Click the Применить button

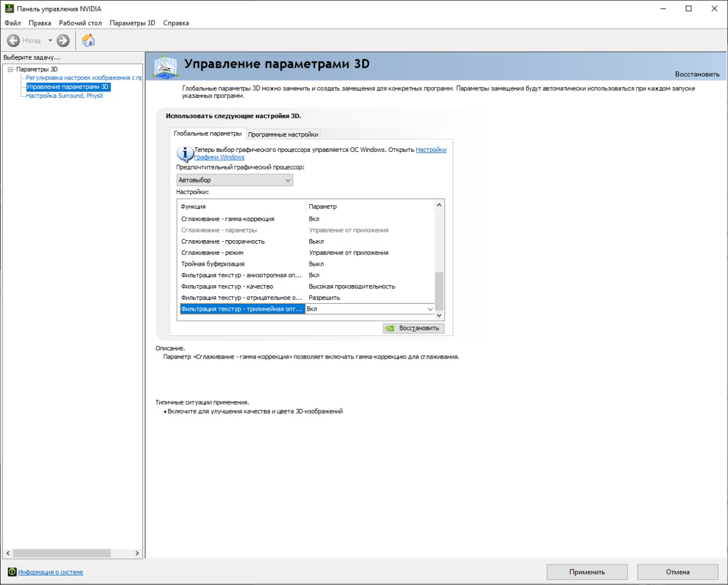(587, 572)
